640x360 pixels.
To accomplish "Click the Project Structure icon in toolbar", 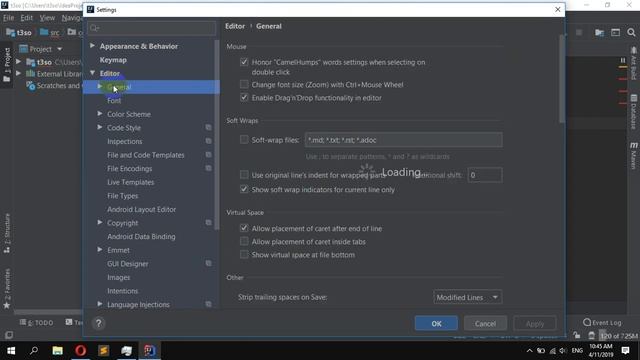I will point(599,33).
